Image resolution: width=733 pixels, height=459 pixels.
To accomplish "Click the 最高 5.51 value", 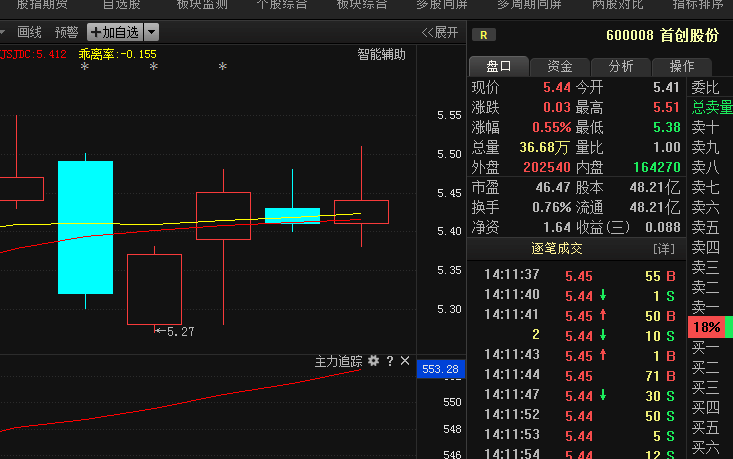I will tap(666, 108).
